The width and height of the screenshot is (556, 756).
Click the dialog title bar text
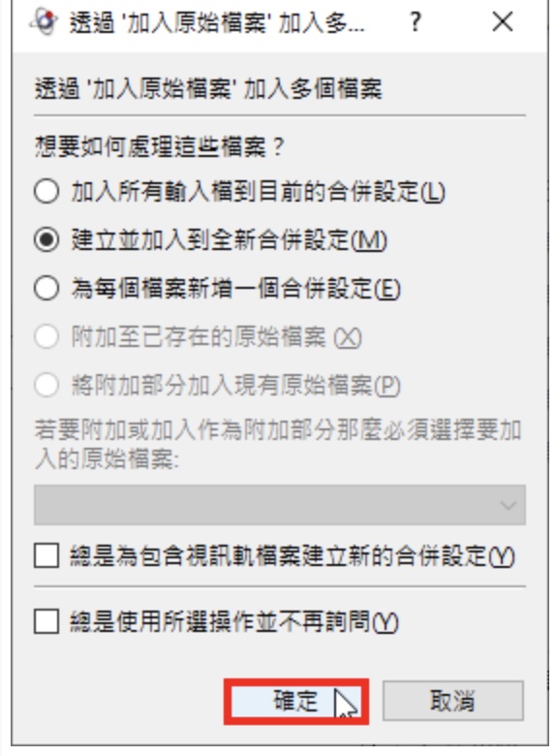(217, 22)
